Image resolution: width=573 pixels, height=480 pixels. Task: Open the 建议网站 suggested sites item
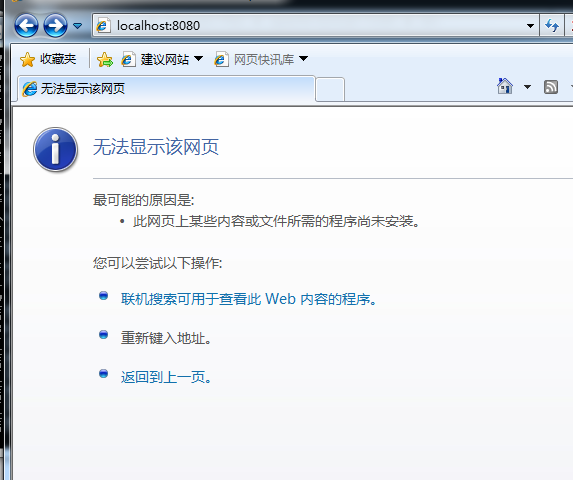coord(155,59)
